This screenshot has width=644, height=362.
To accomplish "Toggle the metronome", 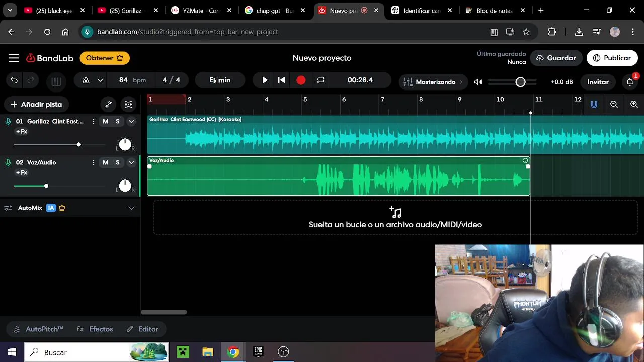I will 86,80.
